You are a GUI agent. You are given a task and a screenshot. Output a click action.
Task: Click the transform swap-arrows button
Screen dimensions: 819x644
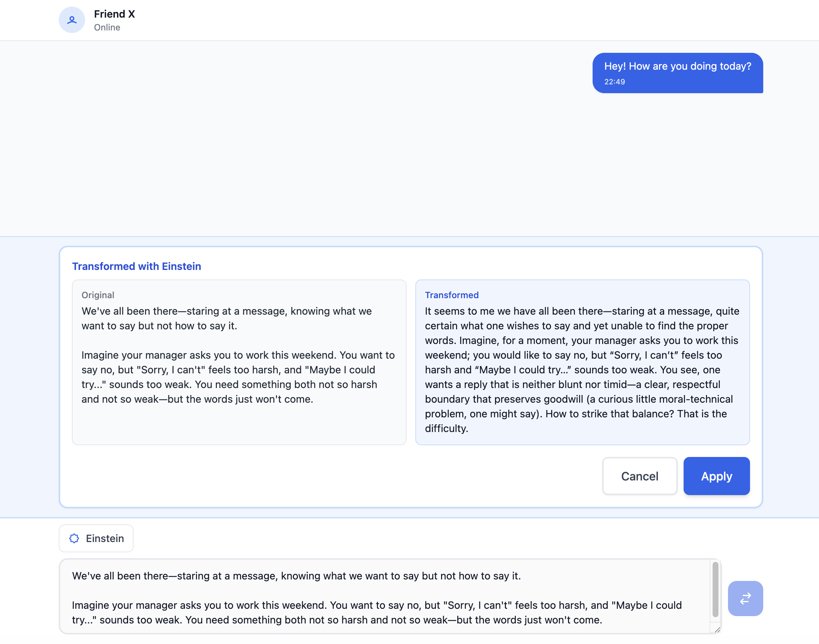click(745, 599)
